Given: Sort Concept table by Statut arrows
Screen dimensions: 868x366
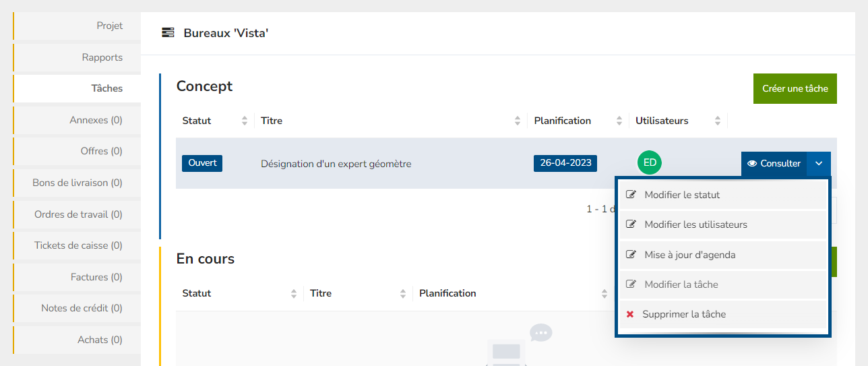Looking at the screenshot, I should pyautogui.click(x=244, y=121).
